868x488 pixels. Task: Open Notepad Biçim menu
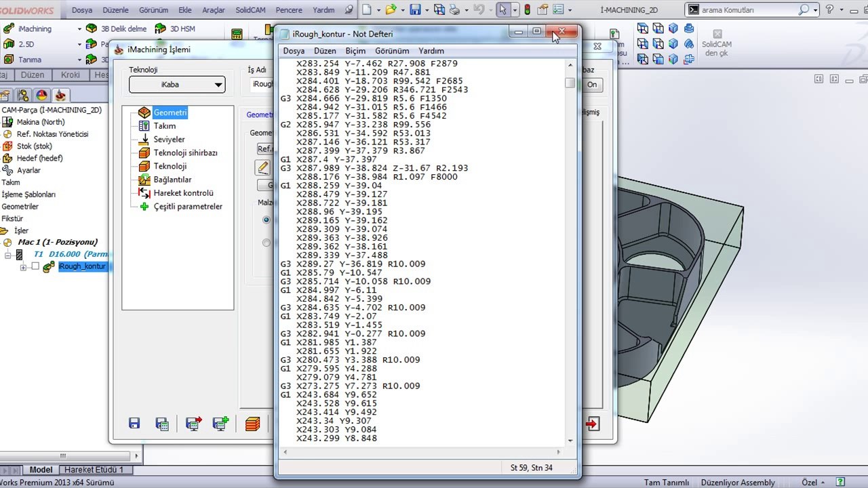click(355, 51)
